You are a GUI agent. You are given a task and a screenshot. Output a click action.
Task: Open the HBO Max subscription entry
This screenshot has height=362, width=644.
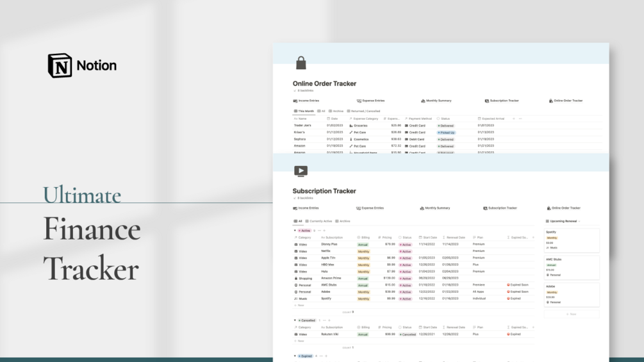click(327, 265)
